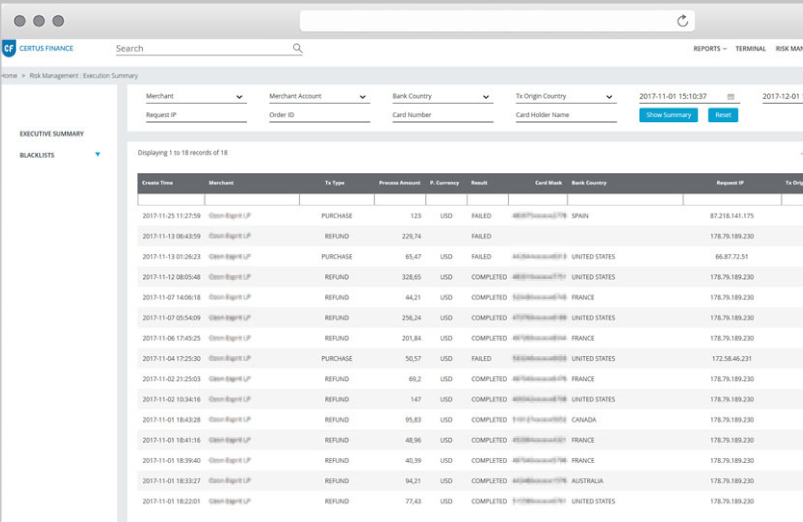Click the AUSTRALIA bank country cell
Viewport: 803px width, 522px height.
coord(587,481)
